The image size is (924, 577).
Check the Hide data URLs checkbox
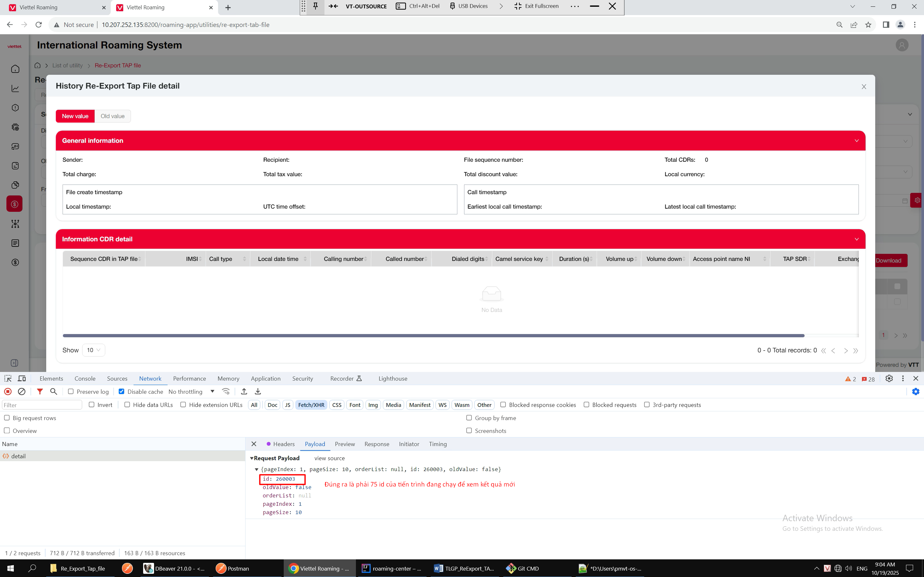[x=127, y=405]
